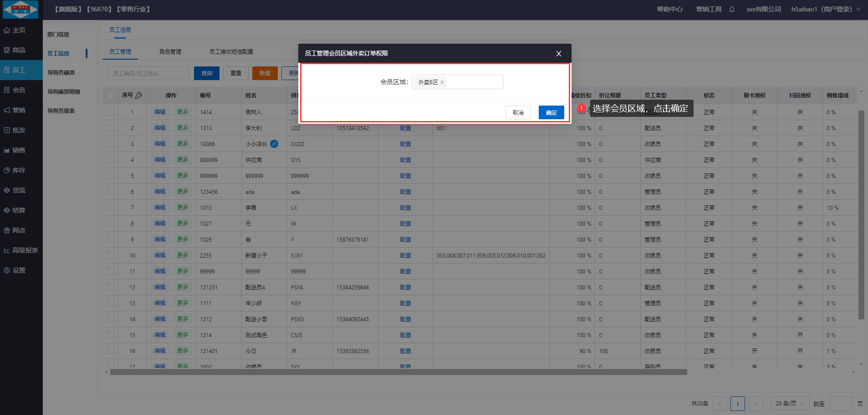
Task: Expand the 20 条/页 page size dropdown
Action: pyautogui.click(x=790, y=404)
